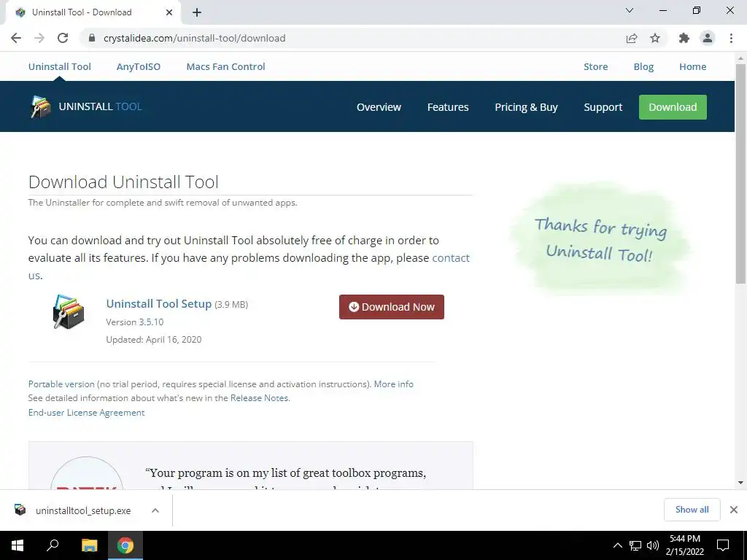Switch to Macs Fan Control page

(226, 66)
